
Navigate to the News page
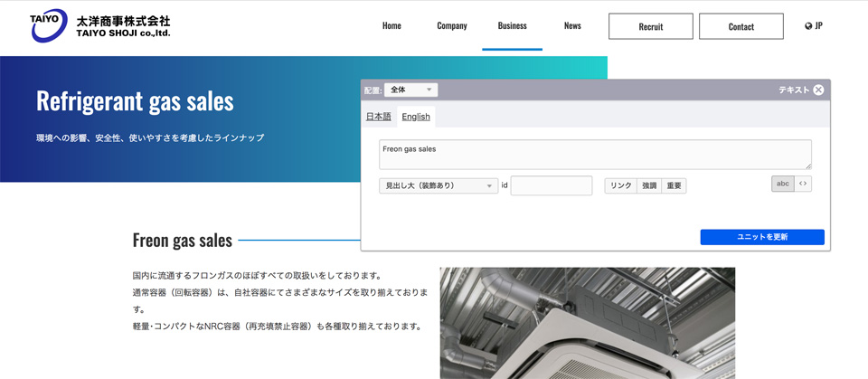(572, 26)
